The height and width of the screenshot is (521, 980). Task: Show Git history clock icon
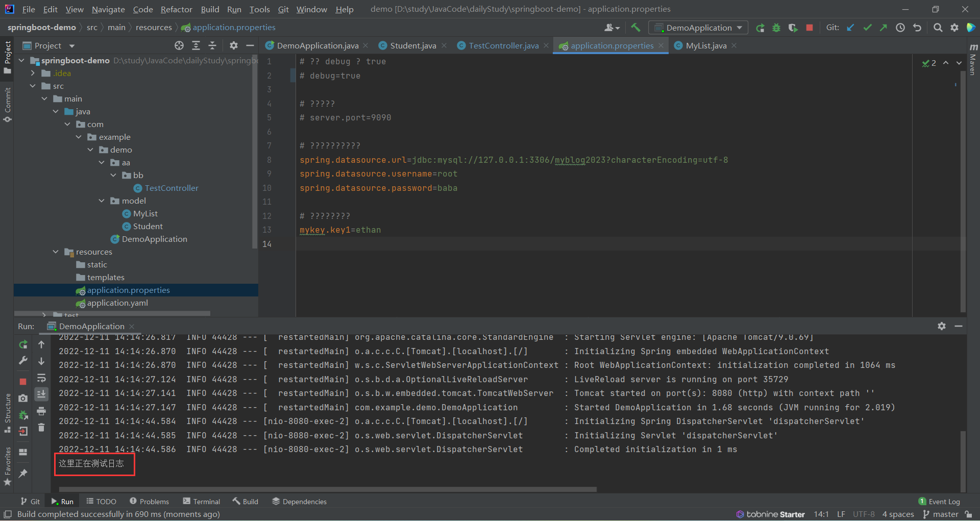[x=900, y=28]
